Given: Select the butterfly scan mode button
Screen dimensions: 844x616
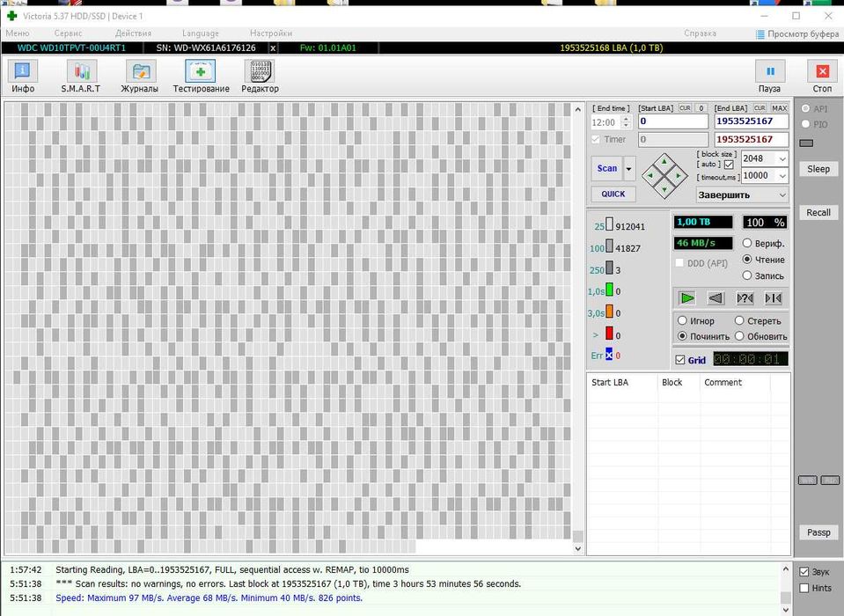Looking at the screenshot, I should click(774, 298).
